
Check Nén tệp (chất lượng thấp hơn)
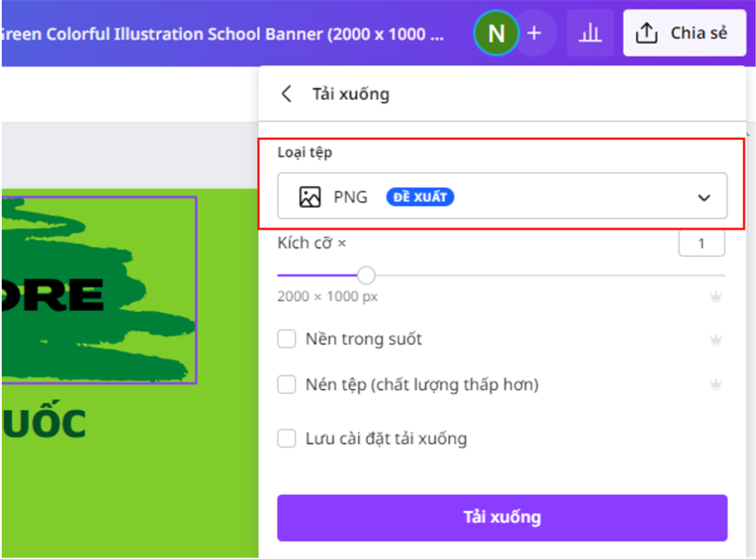tap(286, 384)
